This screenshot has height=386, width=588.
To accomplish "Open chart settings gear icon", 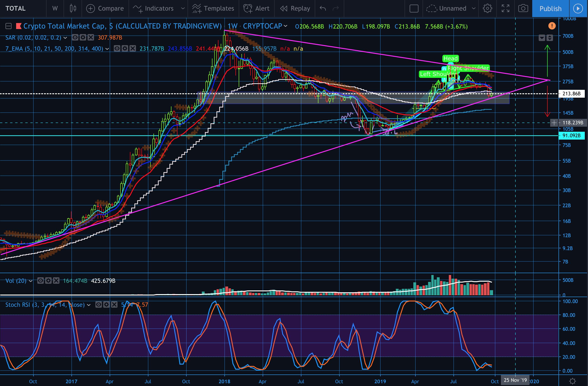I will [x=487, y=8].
